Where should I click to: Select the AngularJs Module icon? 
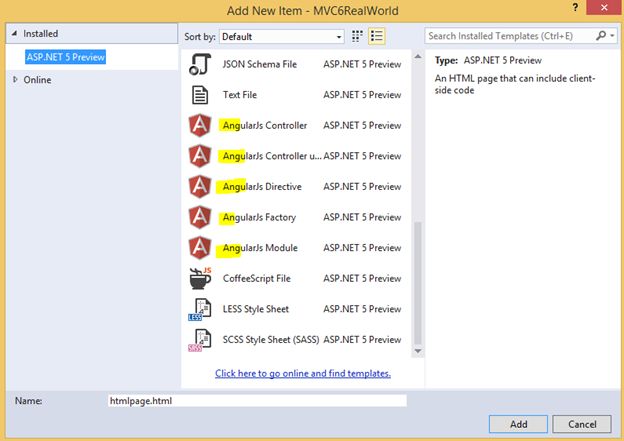coord(200,248)
